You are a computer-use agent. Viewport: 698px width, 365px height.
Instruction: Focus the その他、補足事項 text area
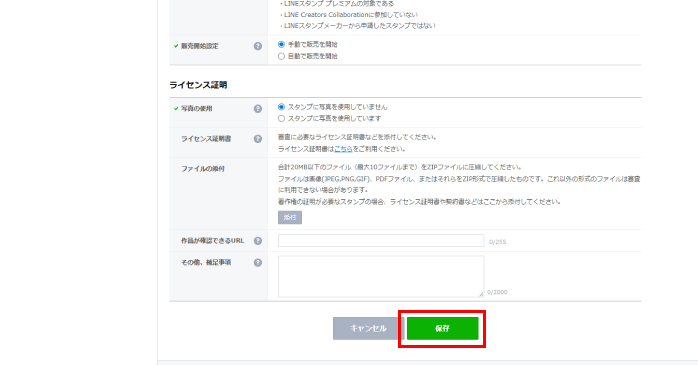(381, 276)
